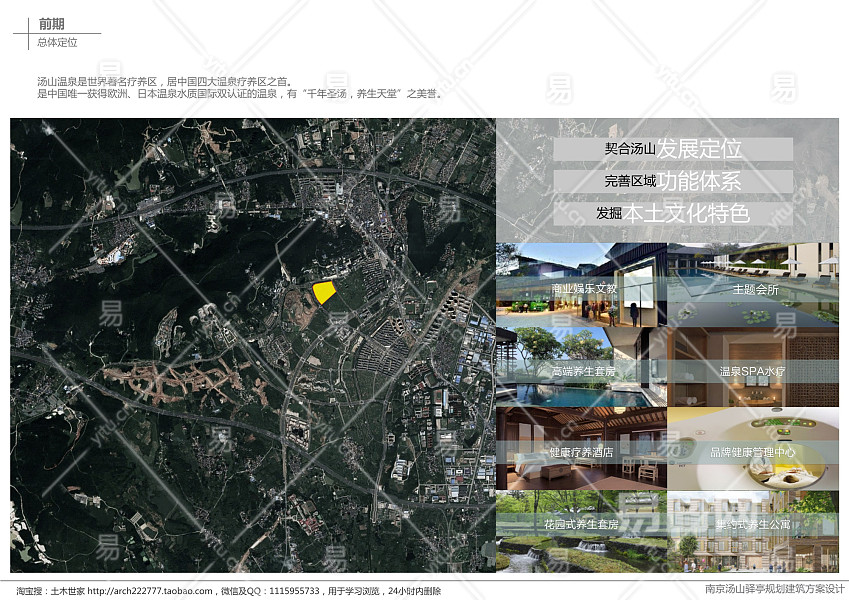Select the 完善区域功能体系 banner

[673, 182]
